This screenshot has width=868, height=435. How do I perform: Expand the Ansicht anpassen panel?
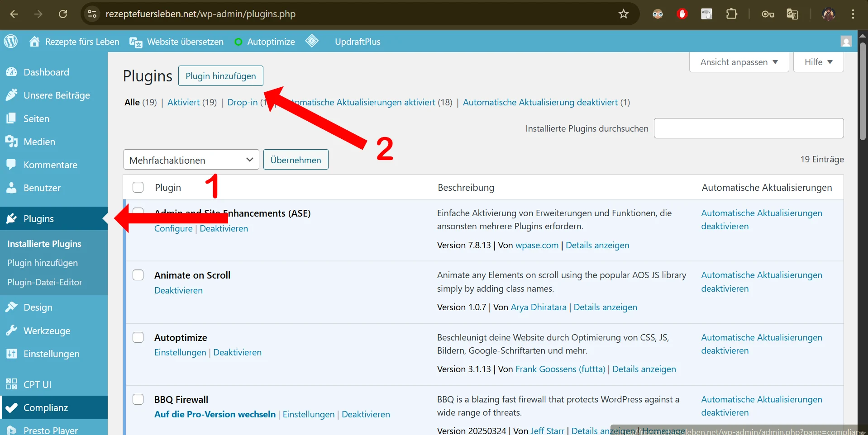pos(739,62)
